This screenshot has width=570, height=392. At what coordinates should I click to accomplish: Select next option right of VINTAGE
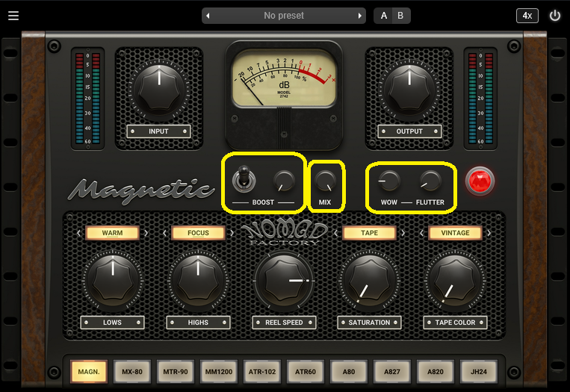489,233
